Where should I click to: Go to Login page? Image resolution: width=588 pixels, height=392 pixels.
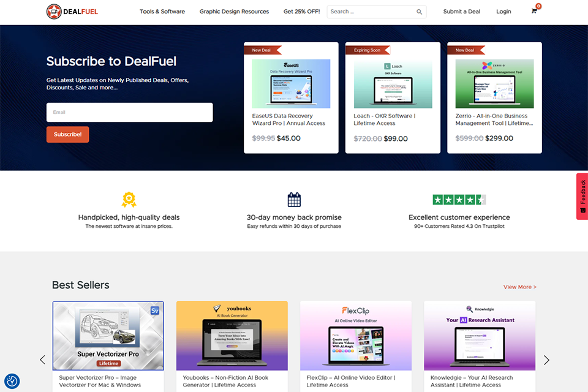point(503,12)
